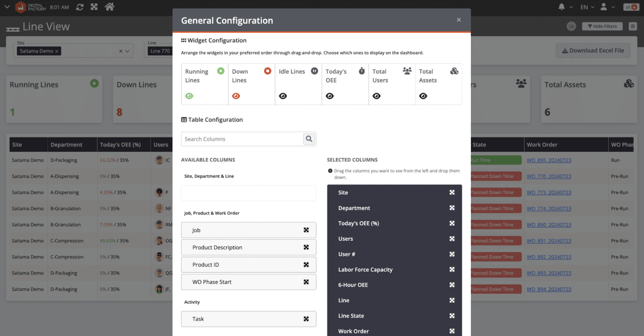The width and height of the screenshot is (644, 336).
Task: Toggle the Today's OEE widget visibility
Action: click(330, 96)
